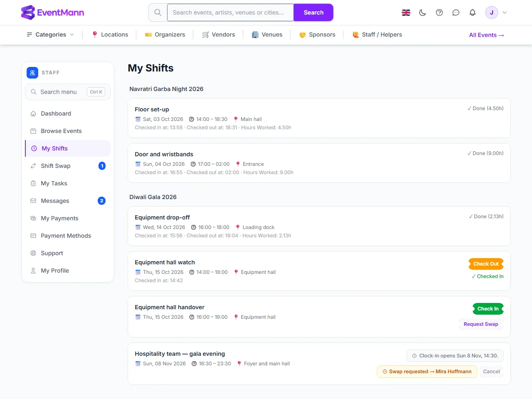Screen dimensions: 532x399
Task: Click the blue Staff panel icon
Action: tap(32, 73)
